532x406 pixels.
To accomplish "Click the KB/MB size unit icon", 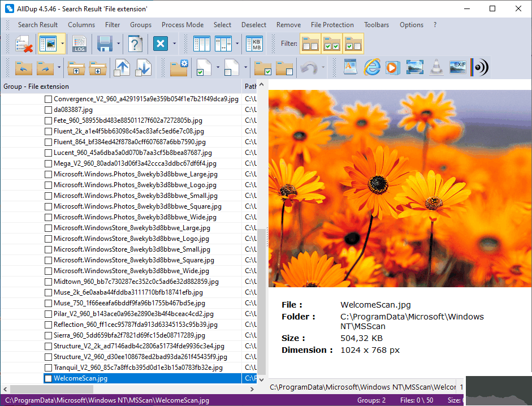I will point(256,44).
